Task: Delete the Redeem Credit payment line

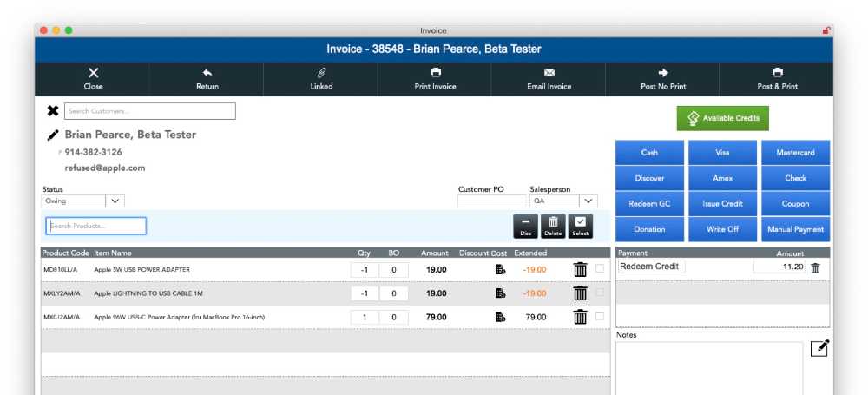Action: [815, 267]
